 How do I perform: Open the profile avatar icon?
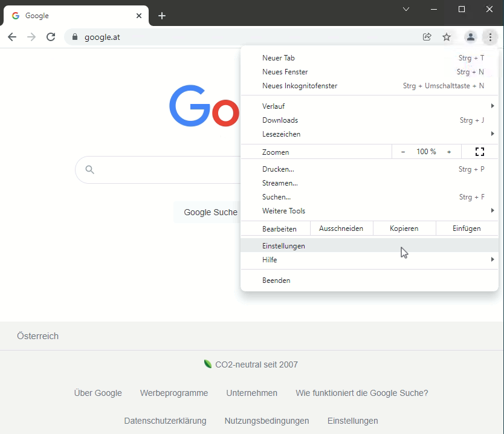[x=471, y=37]
